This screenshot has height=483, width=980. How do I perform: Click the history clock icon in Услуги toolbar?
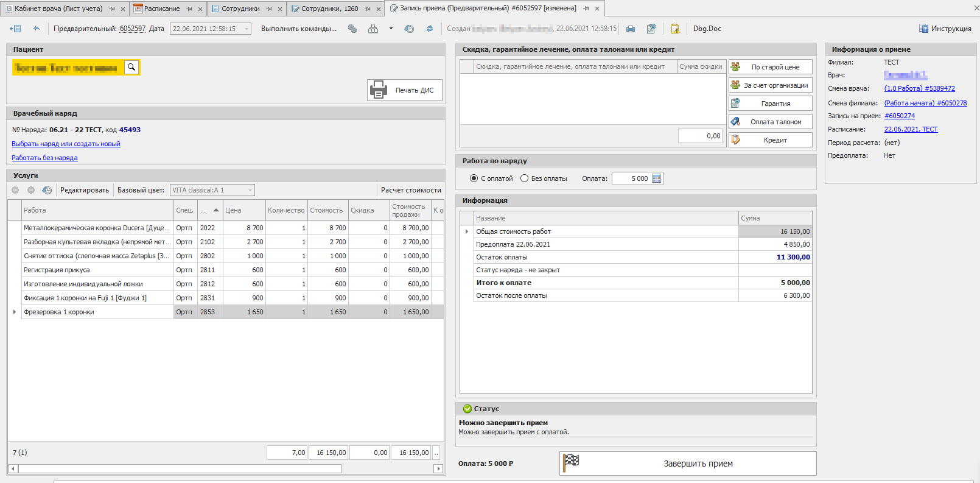point(47,190)
